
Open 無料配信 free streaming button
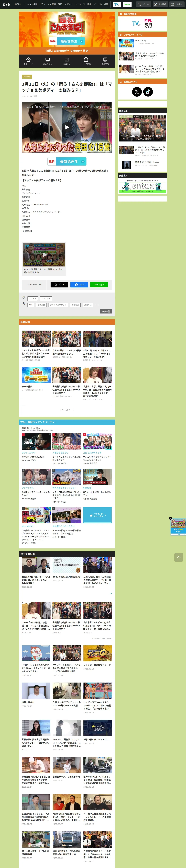160,4
